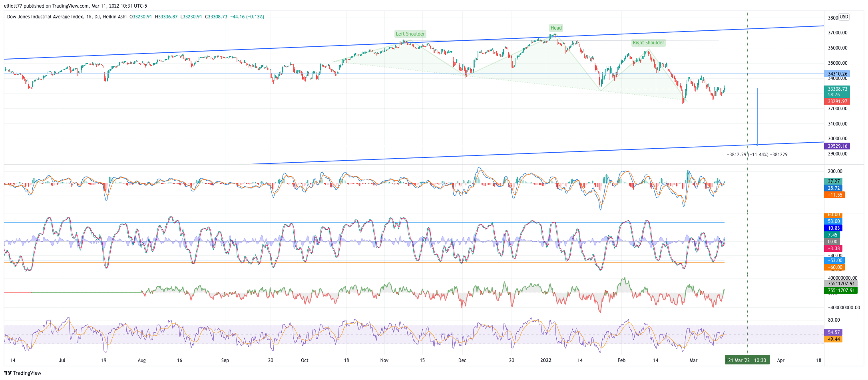Click the close value C33308.73

click(216, 17)
